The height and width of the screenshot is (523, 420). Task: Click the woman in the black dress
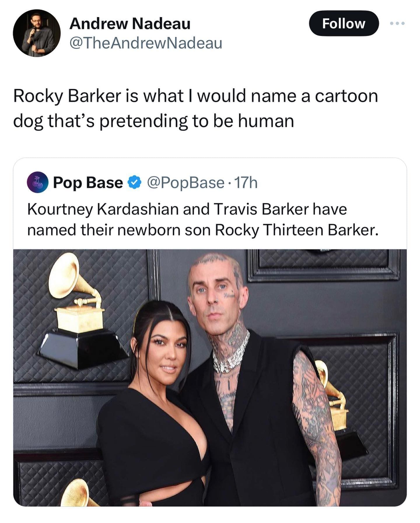pyautogui.click(x=152, y=406)
